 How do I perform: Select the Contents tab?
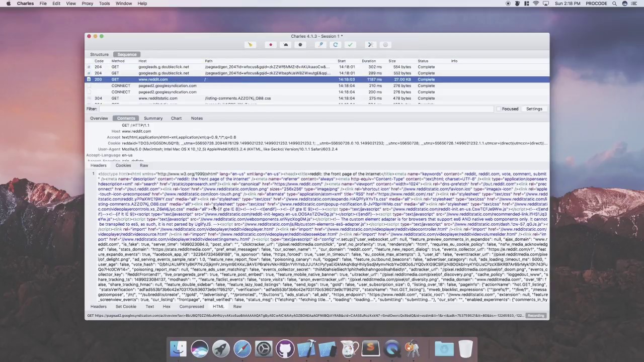click(126, 118)
